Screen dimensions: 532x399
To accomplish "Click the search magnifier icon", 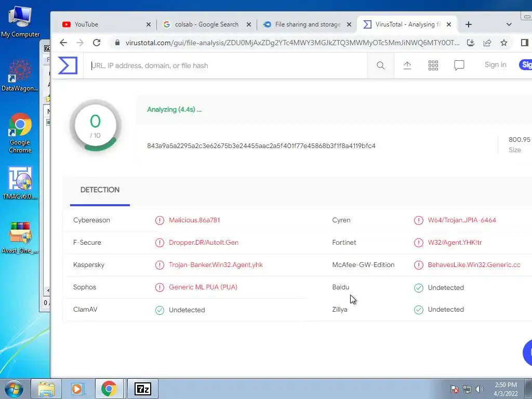I will [381, 65].
